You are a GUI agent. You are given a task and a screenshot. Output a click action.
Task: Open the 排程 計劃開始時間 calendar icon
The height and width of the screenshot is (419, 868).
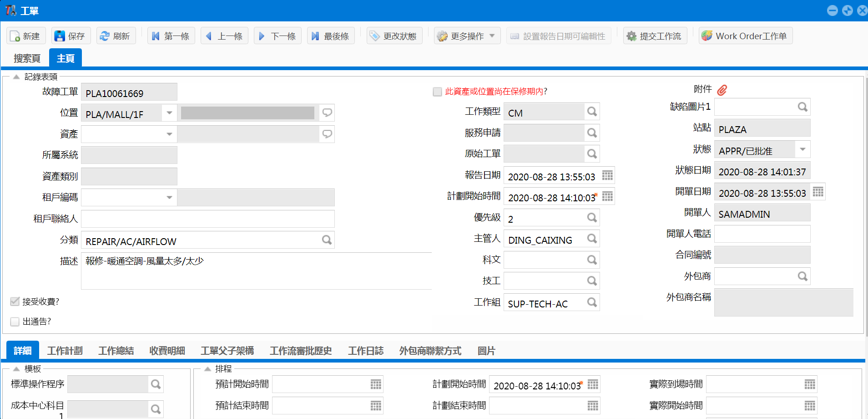[593, 384]
